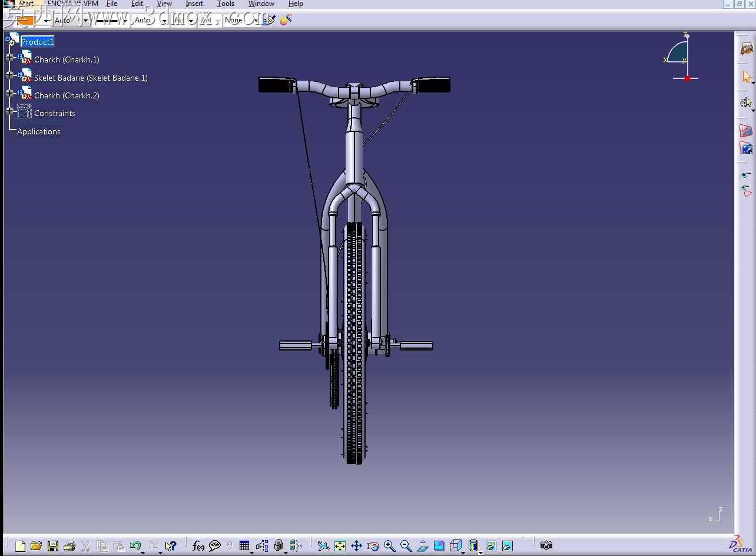Open a file with the yellow folder icon
The image size is (756, 556).
tap(36, 546)
